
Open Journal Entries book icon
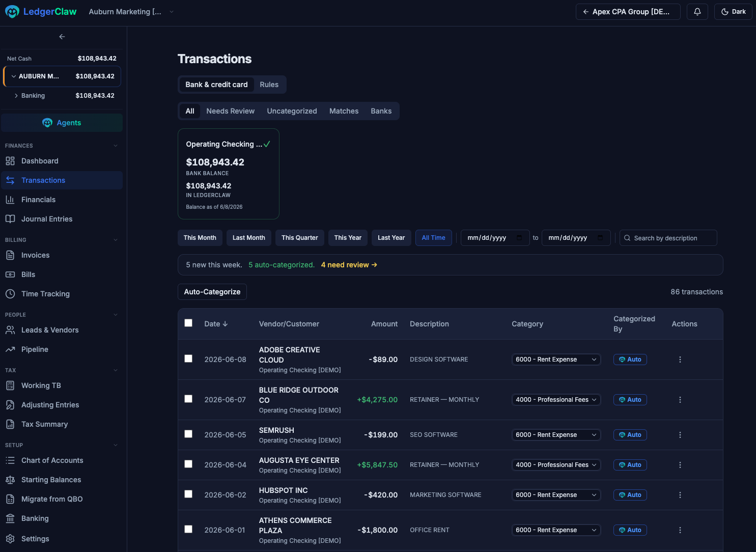tap(10, 219)
